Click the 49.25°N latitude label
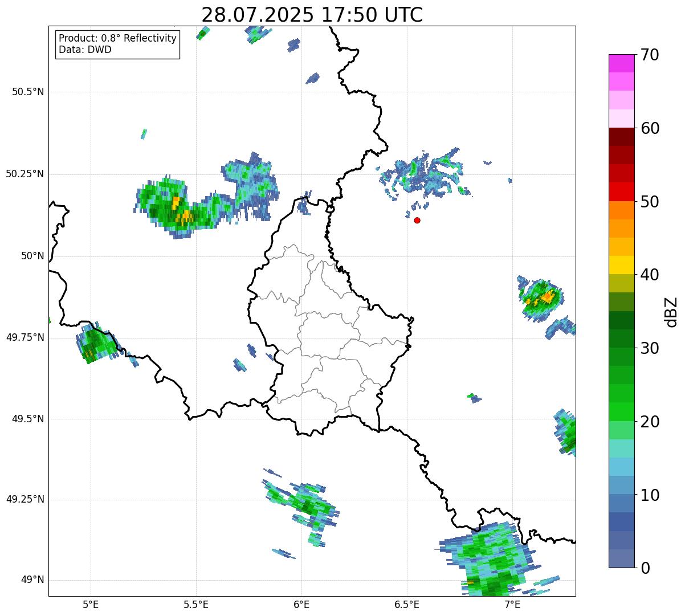The height and width of the screenshot is (616, 685). 25,499
